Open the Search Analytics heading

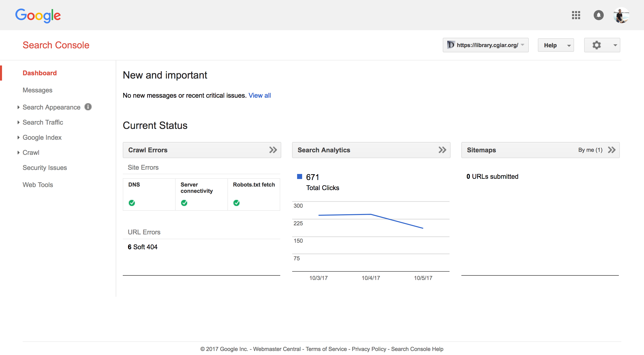(x=324, y=150)
